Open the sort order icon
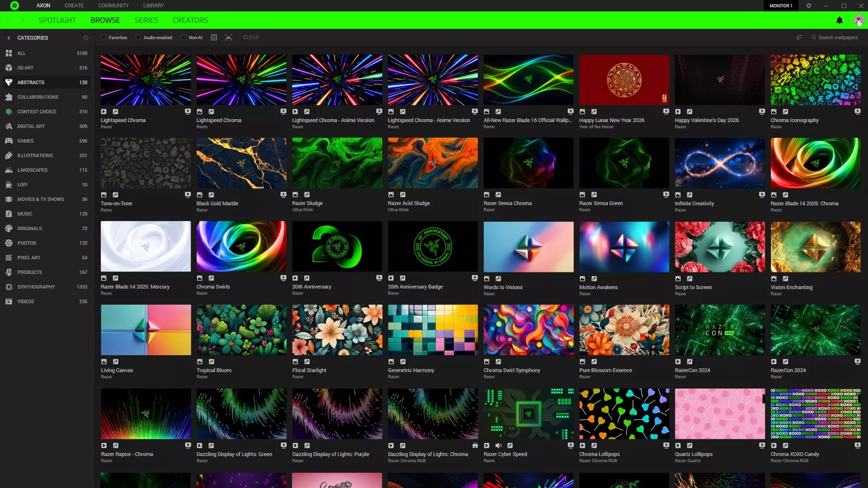 799,38
